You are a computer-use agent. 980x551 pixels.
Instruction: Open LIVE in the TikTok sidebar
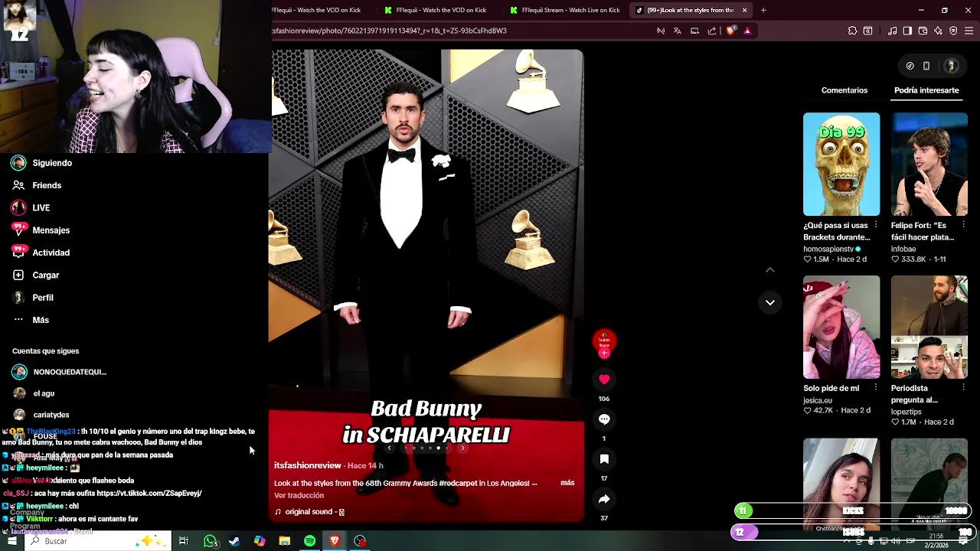coord(31,207)
